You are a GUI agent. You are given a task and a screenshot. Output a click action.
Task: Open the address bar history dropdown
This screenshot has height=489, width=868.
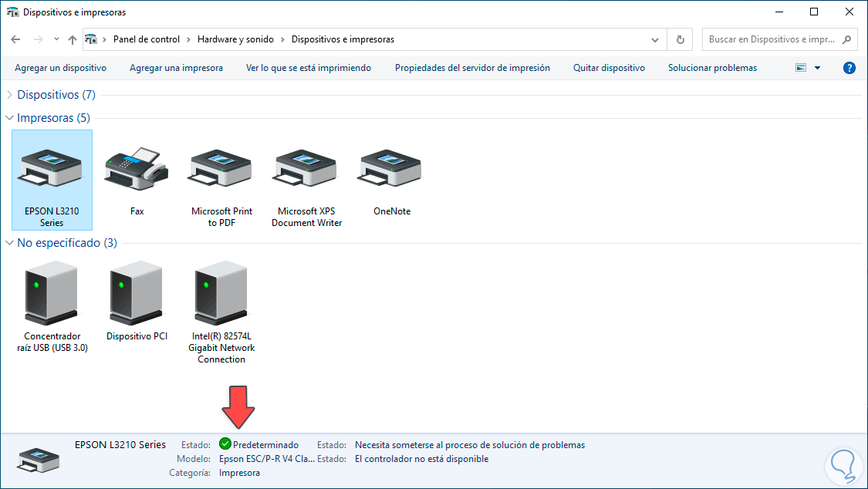pos(655,40)
